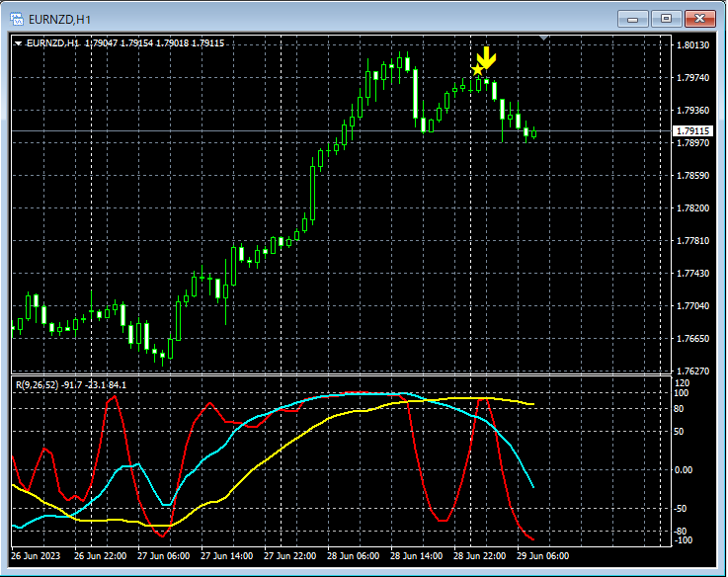Click the current price label 1.79115
The width and height of the screenshot is (728, 577).
coord(692,131)
